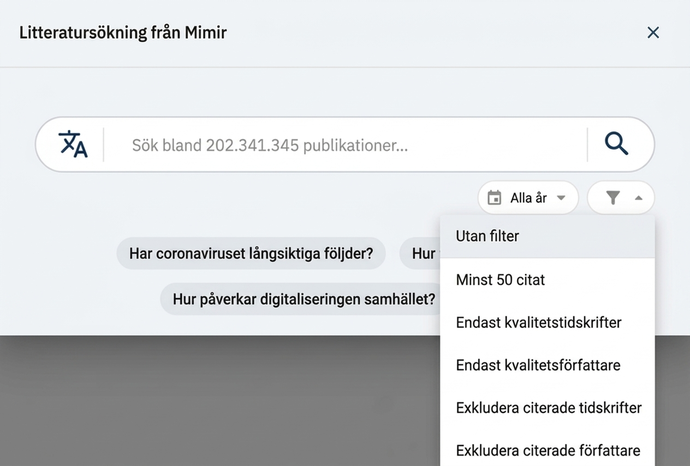Collapse the filter funnel dropdown

(621, 198)
